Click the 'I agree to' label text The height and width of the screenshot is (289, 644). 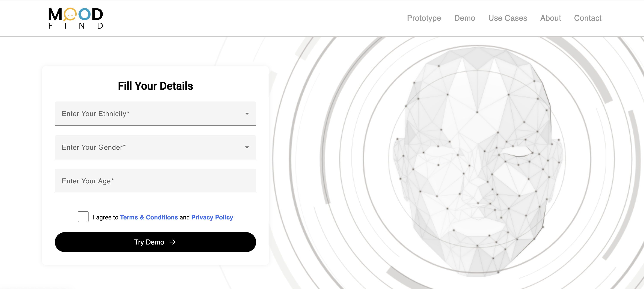click(106, 217)
